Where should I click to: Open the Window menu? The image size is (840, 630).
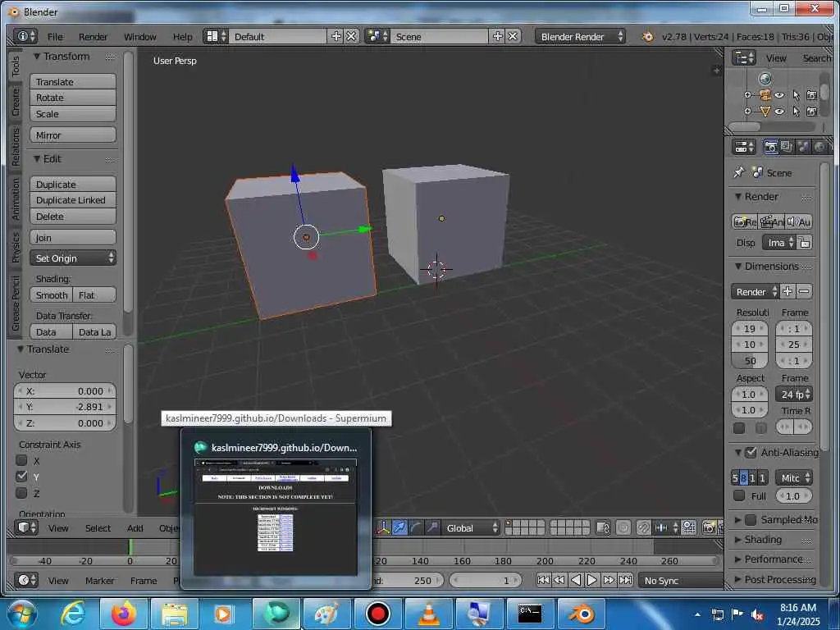[x=139, y=36]
